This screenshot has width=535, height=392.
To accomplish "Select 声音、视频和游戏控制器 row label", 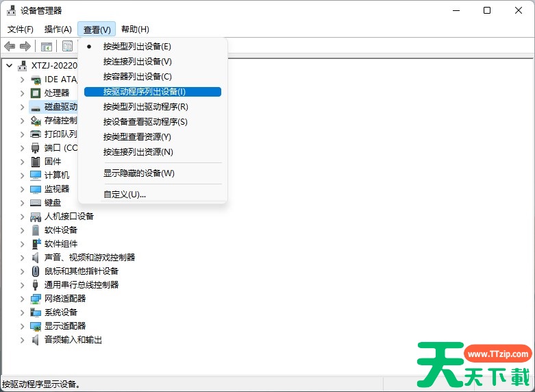I will 90,258.
